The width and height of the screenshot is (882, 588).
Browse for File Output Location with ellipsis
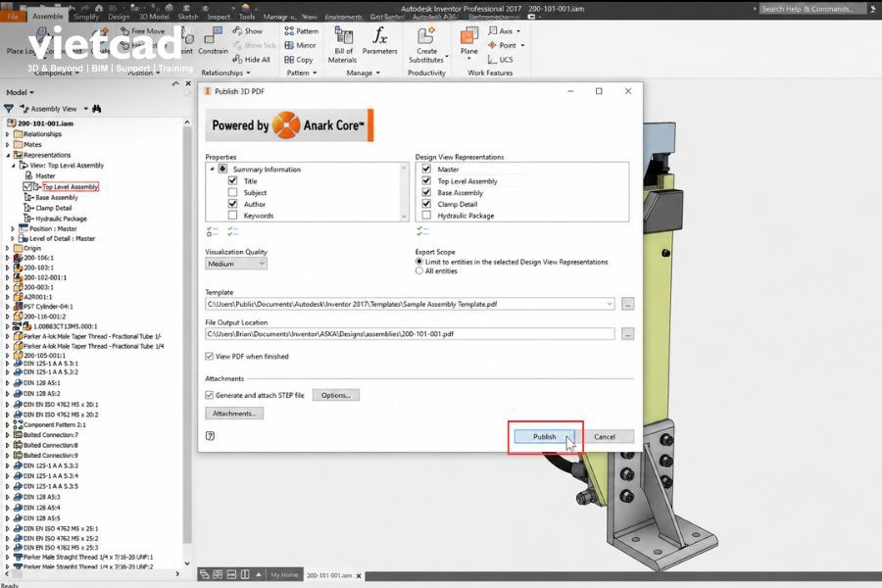[628, 333]
